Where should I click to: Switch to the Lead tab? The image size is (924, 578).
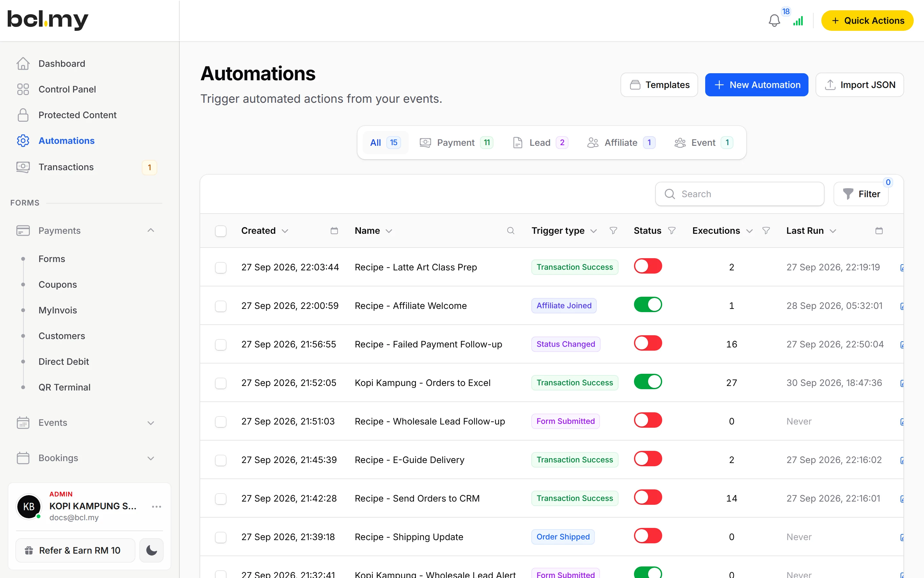(x=540, y=143)
